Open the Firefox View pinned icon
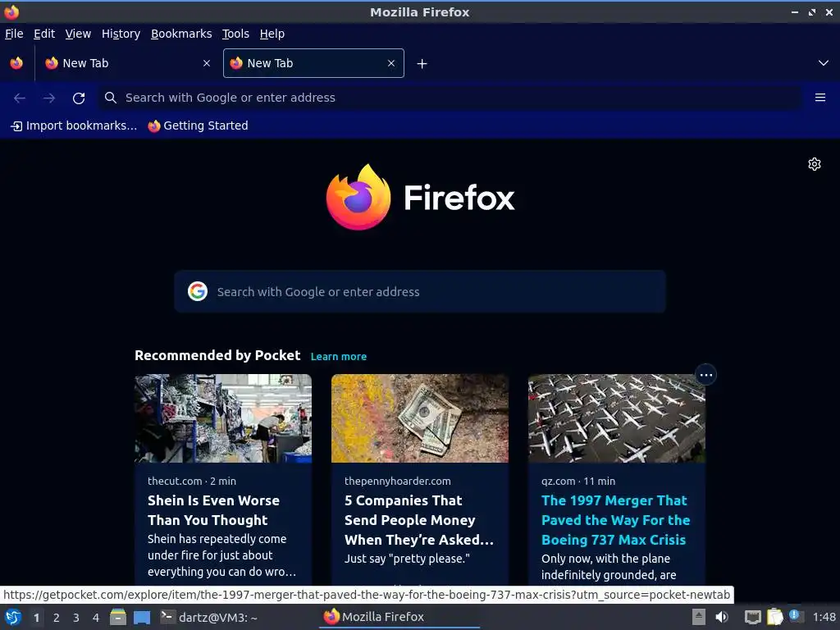The width and height of the screenshot is (840, 630). coord(16,63)
